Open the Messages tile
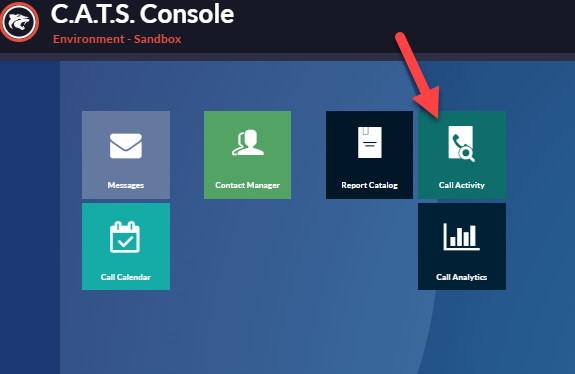The height and width of the screenshot is (374, 575). 126,155
